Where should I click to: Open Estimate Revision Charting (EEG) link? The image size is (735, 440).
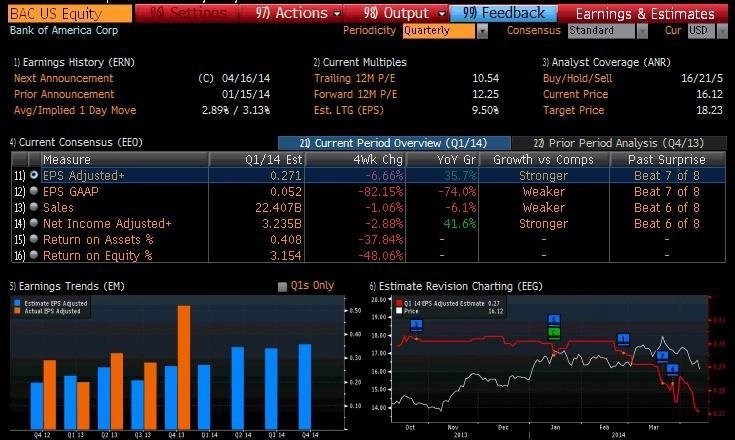pos(456,286)
